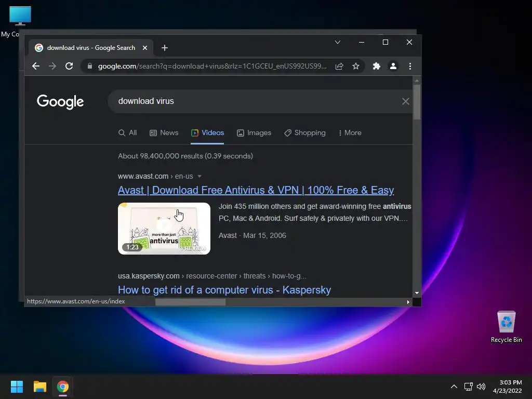Viewport: 532px width, 399px height.
Task: Reload the Google search page
Action: click(69, 66)
